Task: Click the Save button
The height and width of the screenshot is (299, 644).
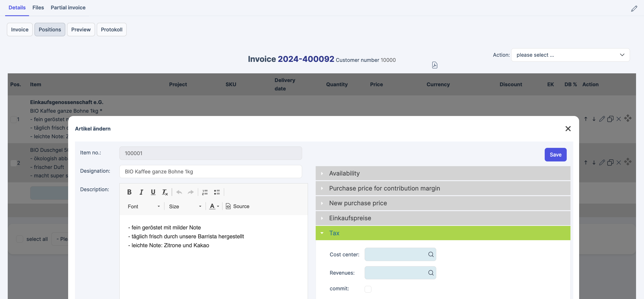Action: [x=555, y=155]
